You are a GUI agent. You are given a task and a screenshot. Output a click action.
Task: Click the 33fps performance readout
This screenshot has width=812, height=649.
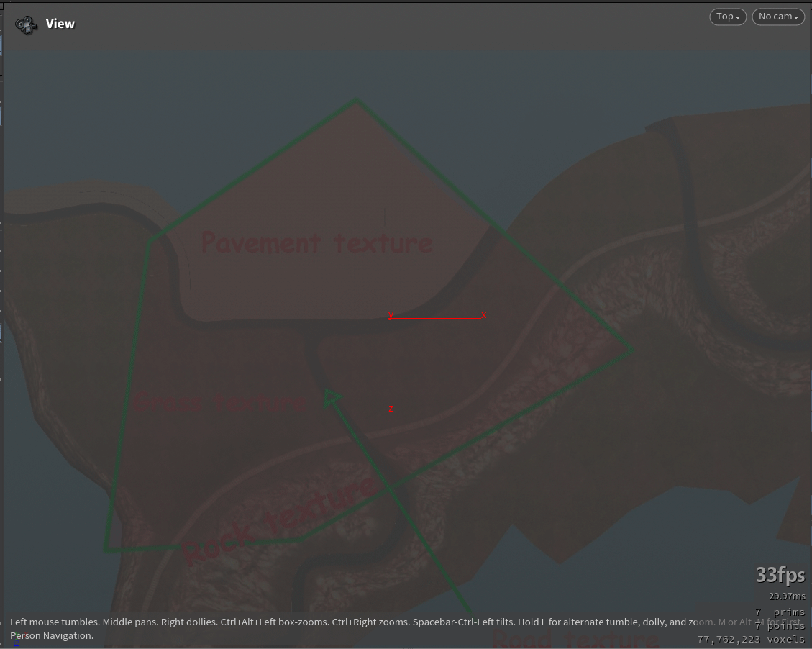point(780,575)
